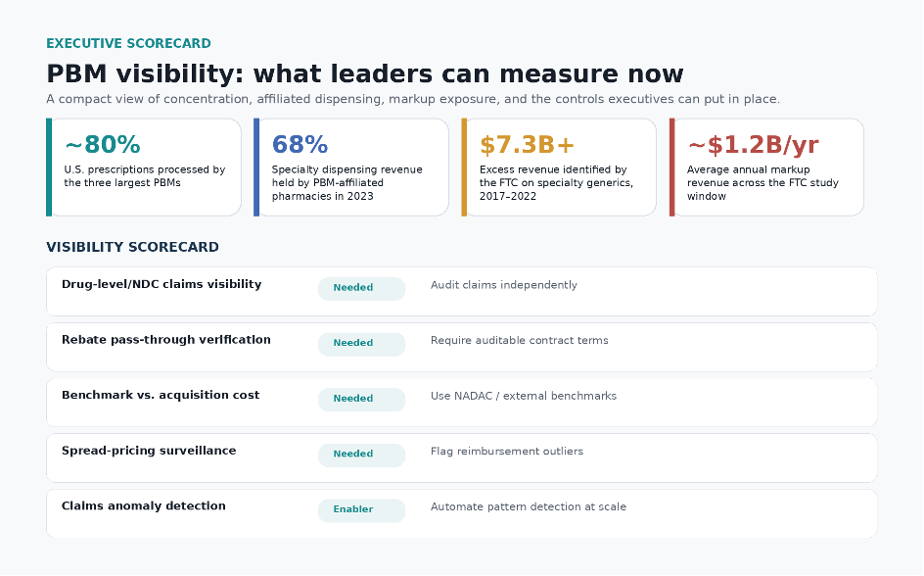Click Spread-pricing surveillance row title
Image resolution: width=924 pixels, height=576 pixels.
(149, 451)
